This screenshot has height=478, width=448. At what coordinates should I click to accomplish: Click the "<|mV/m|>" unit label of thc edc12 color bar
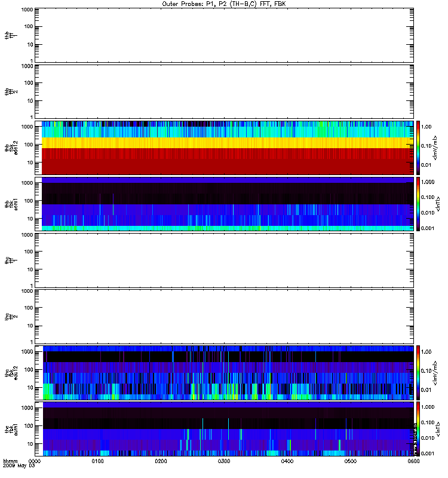(435, 373)
